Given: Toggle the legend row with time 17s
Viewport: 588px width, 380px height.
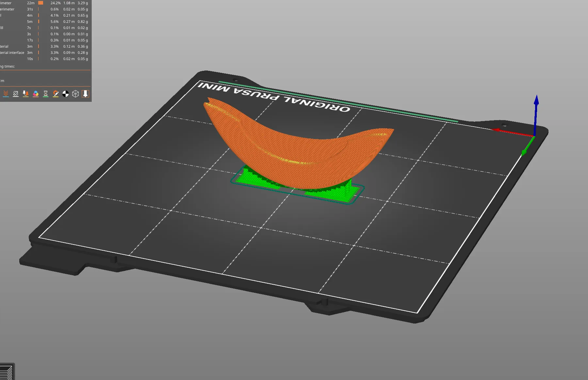Looking at the screenshot, I should click(45, 40).
